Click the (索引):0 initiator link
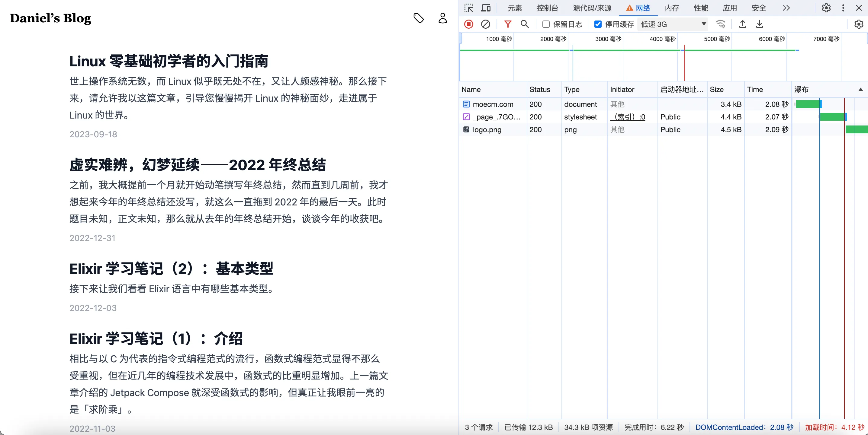This screenshot has height=435, width=868. 627,117
